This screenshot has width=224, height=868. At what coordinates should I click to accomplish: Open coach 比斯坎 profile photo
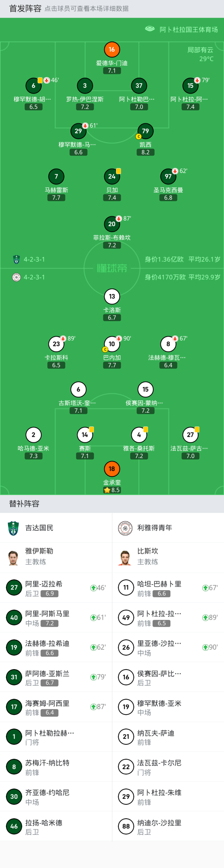click(125, 558)
